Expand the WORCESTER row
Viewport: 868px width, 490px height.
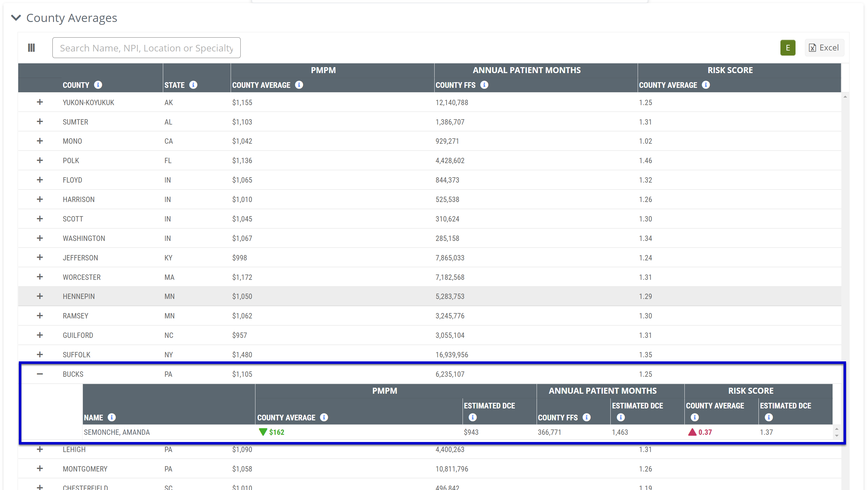tap(40, 277)
